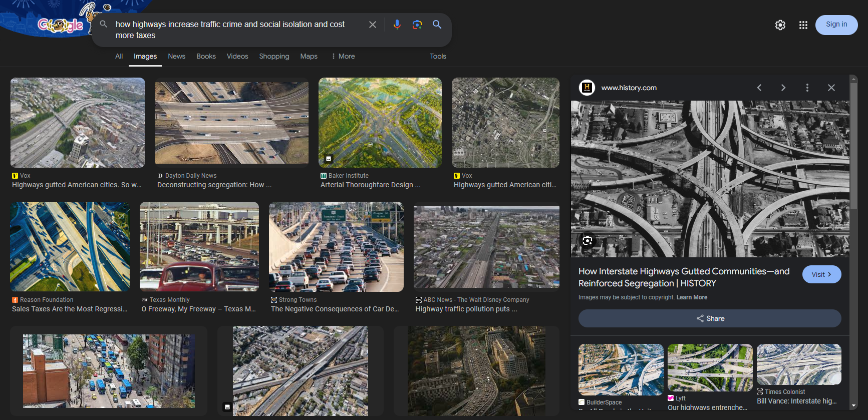Click 'Bill Vance: Interstate hig...' caption
The width and height of the screenshot is (868, 420).
tap(797, 401)
